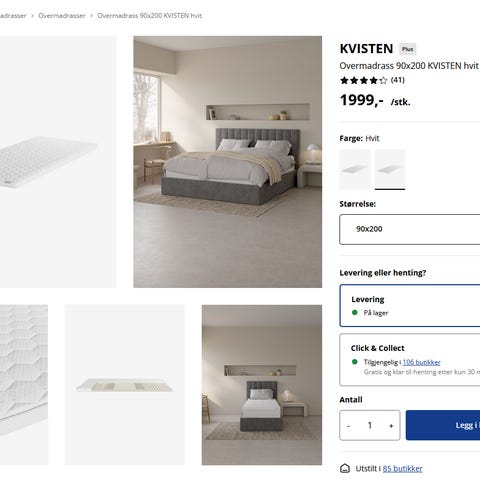480x480 pixels.
Task: Decrease quantity with the minus button
Action: coord(349,426)
